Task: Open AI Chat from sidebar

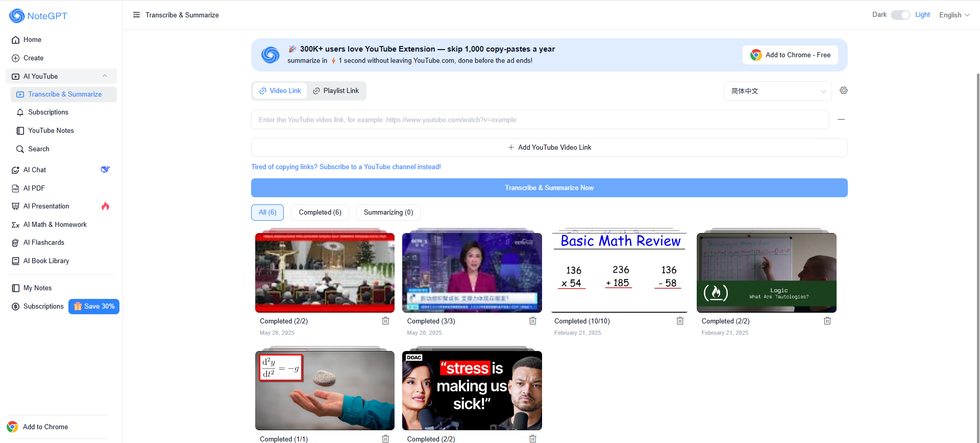Action: 35,170
